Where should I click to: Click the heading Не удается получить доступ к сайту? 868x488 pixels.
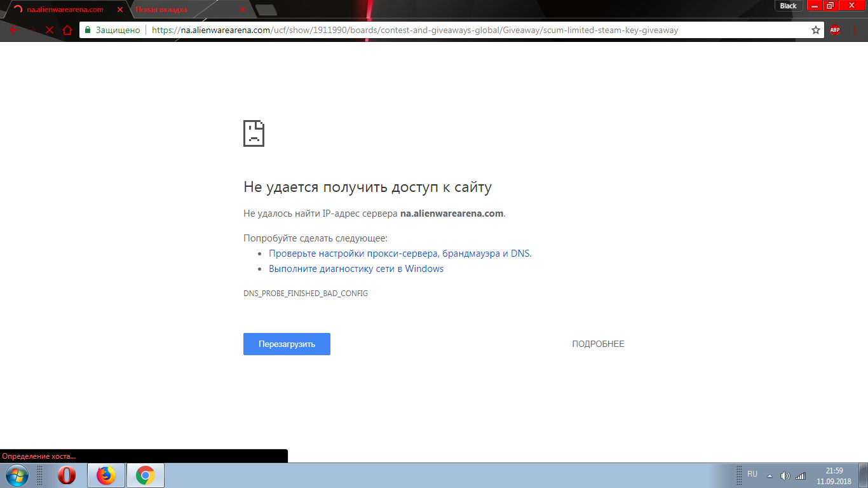pos(367,187)
